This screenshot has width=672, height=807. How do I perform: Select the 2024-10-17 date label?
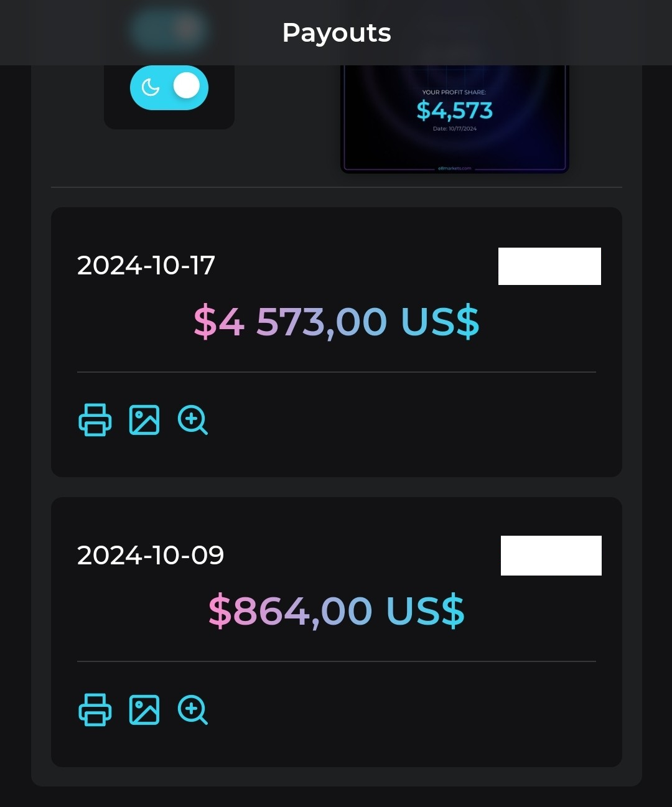[x=146, y=266]
